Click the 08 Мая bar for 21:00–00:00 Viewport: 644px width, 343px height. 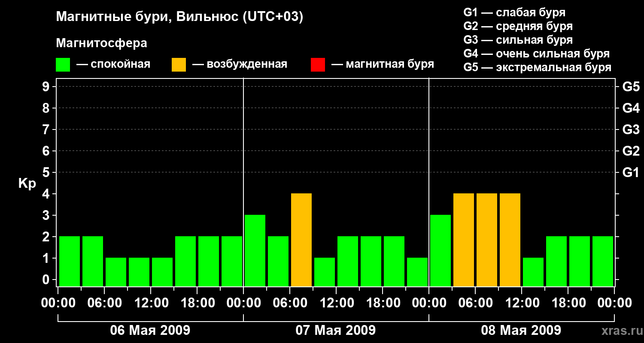[x=603, y=261]
